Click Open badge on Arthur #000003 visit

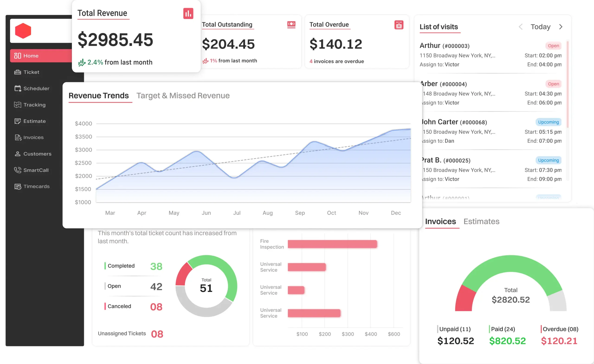pyautogui.click(x=553, y=46)
